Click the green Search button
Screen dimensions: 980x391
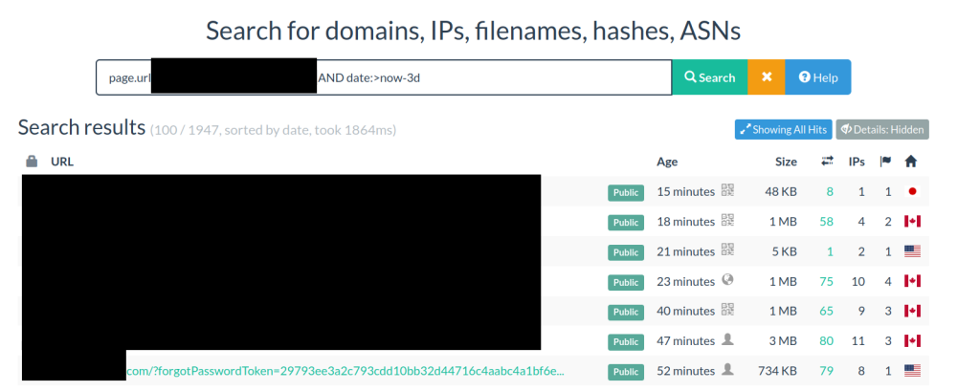(x=709, y=77)
